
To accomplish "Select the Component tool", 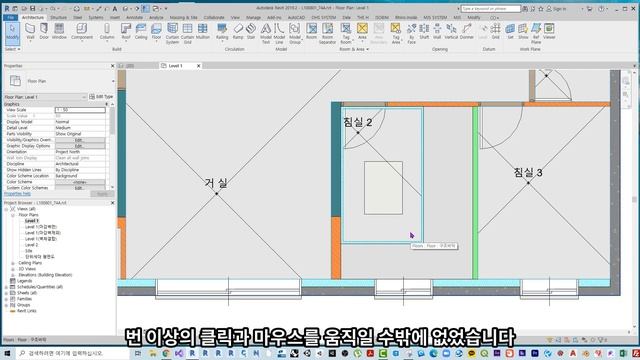I will click(x=82, y=32).
